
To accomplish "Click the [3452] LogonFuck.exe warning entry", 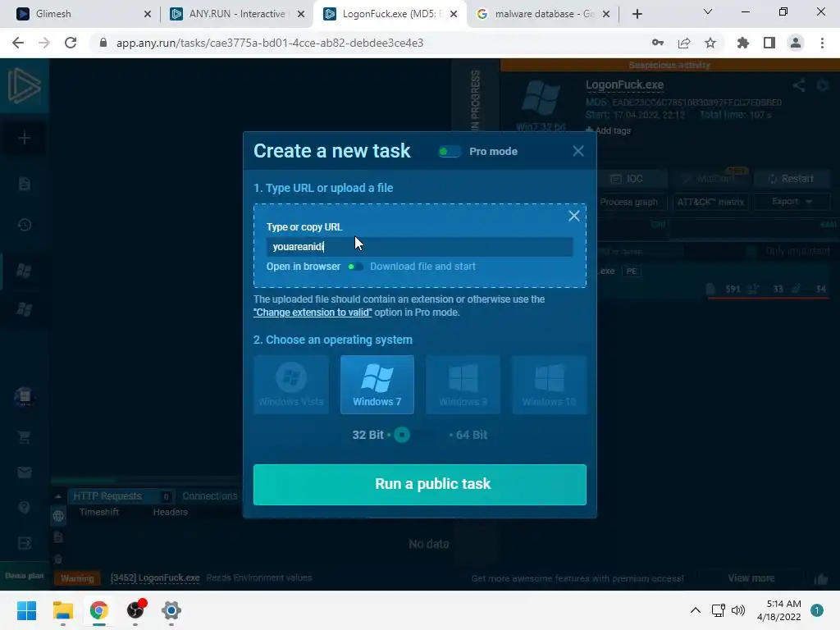I will click(155, 577).
